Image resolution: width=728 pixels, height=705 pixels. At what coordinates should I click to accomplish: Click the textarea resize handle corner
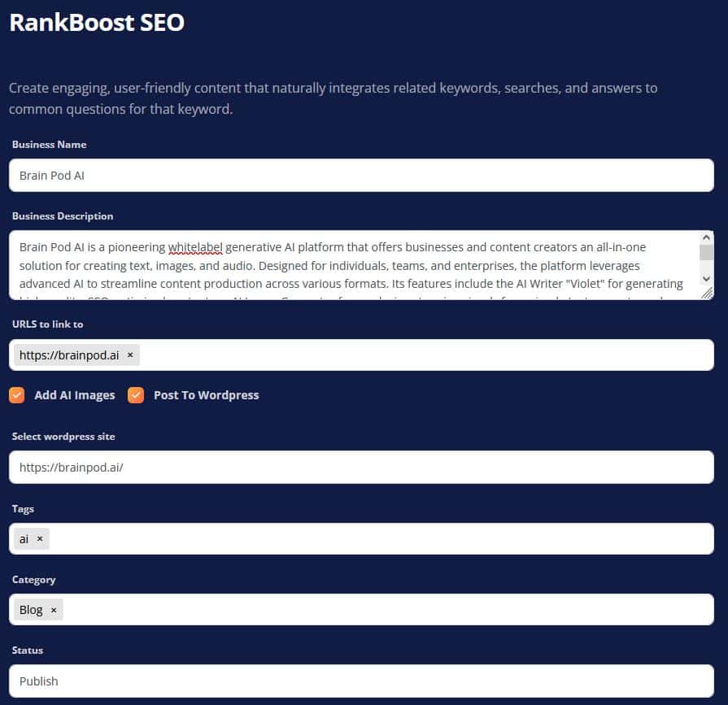click(x=707, y=294)
